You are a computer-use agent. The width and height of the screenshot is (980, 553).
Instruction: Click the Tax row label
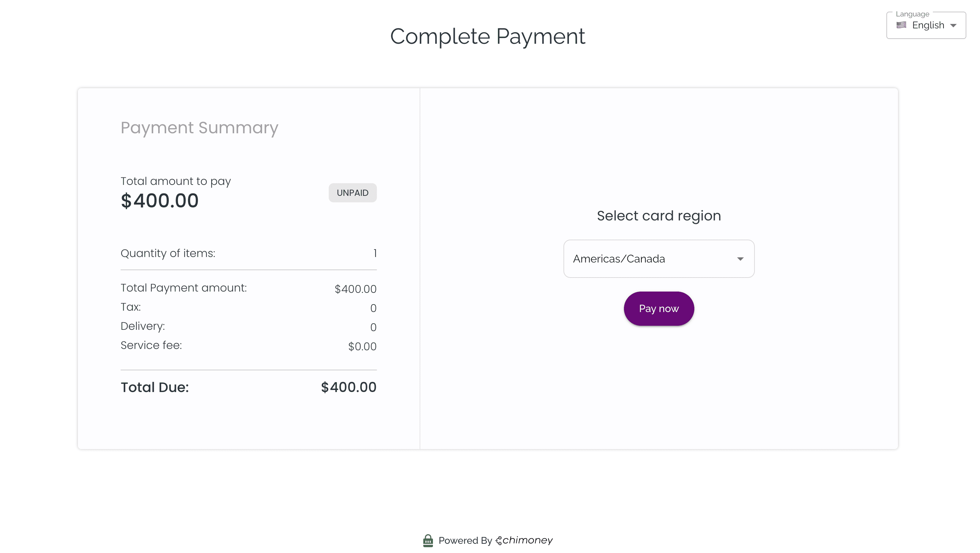pos(131,307)
